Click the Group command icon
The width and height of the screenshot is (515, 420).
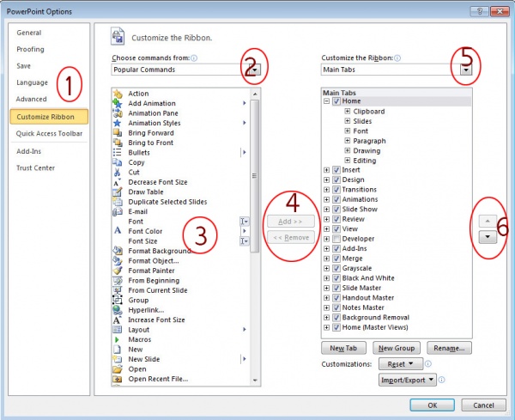click(x=118, y=300)
